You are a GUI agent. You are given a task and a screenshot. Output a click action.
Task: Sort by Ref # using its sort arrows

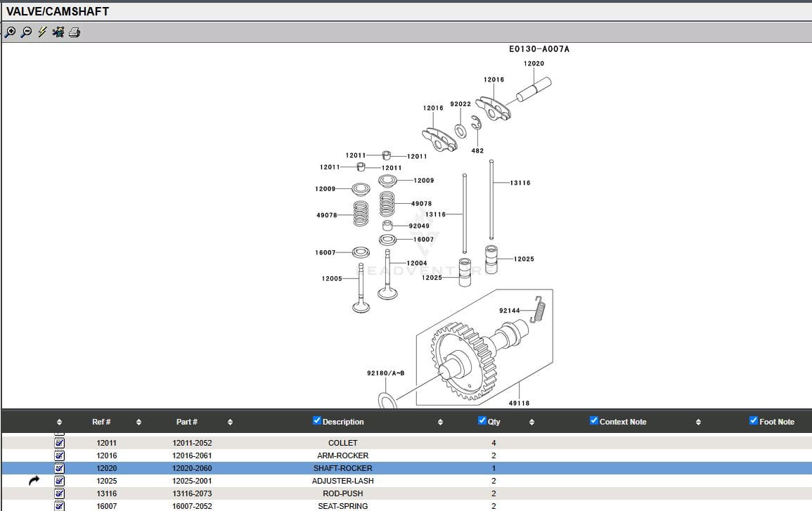(138, 422)
